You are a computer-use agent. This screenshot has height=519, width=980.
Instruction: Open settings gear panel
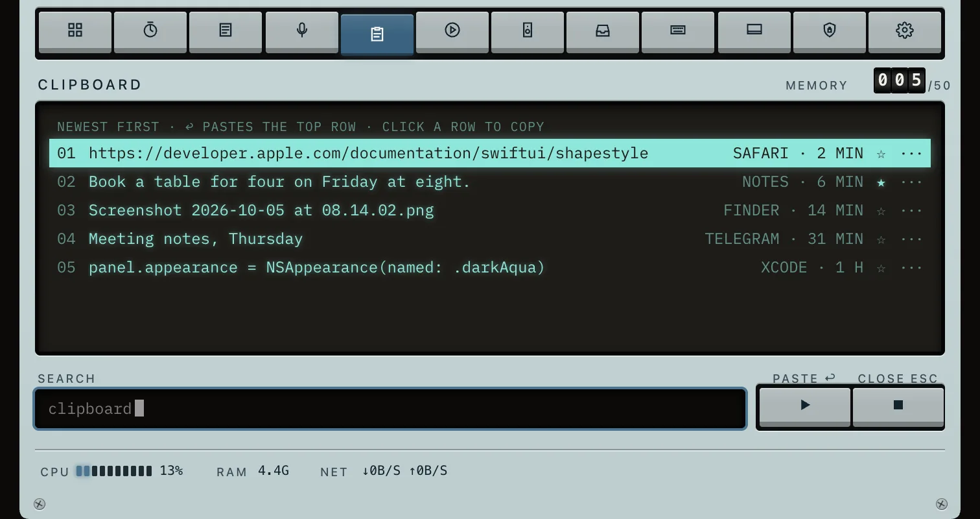(905, 31)
